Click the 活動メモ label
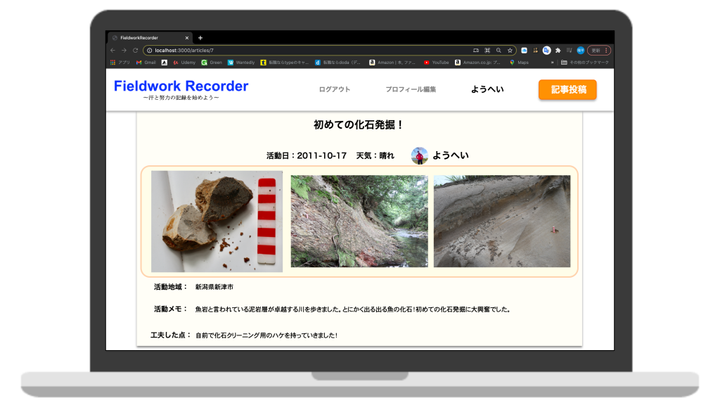 pyautogui.click(x=171, y=309)
